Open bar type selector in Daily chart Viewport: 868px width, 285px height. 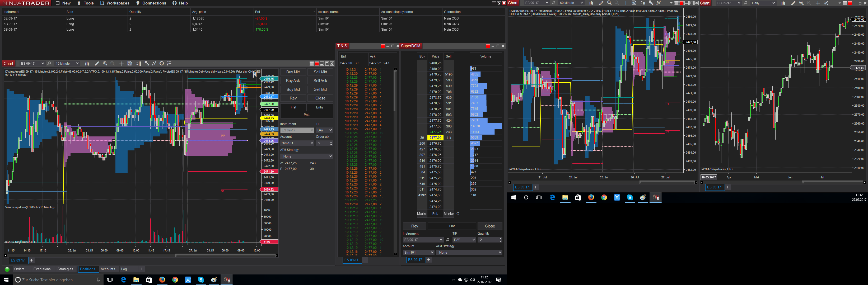(783, 3)
